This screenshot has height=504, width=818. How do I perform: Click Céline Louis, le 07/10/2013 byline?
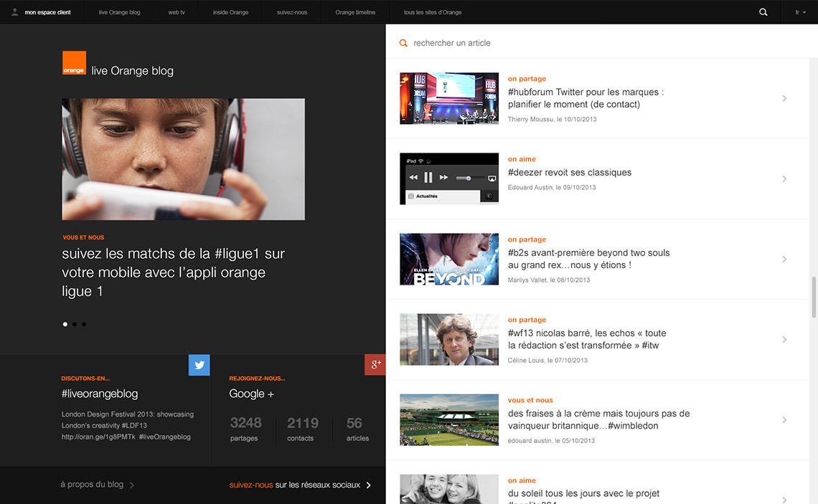[x=547, y=360]
